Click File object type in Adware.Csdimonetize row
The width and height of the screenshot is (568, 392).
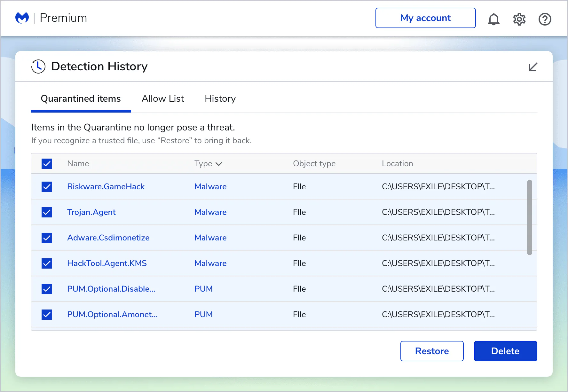tap(299, 238)
